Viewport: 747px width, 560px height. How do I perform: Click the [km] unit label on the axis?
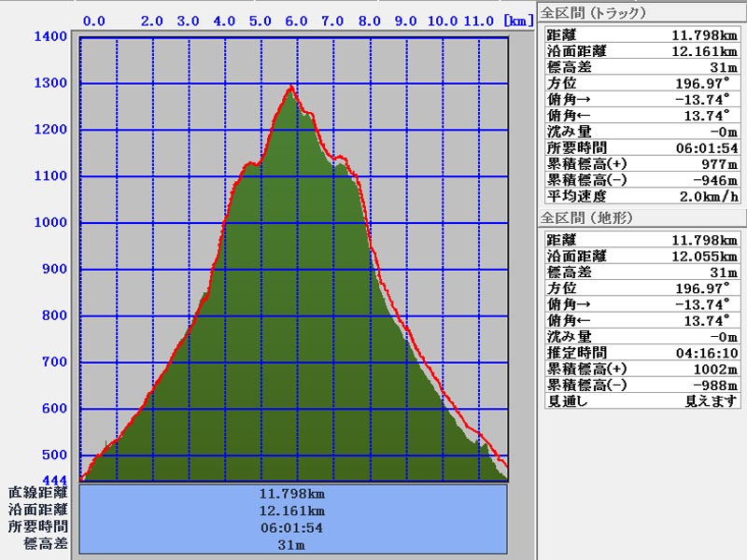pos(518,20)
